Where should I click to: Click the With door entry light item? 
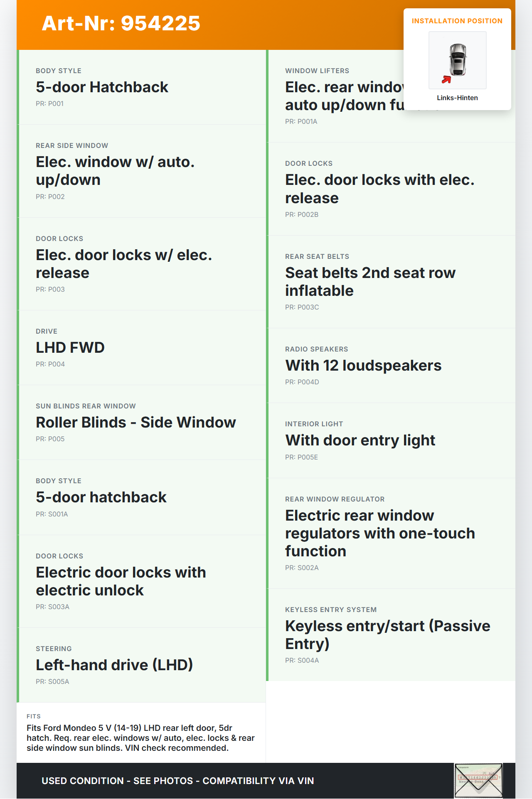[360, 440]
